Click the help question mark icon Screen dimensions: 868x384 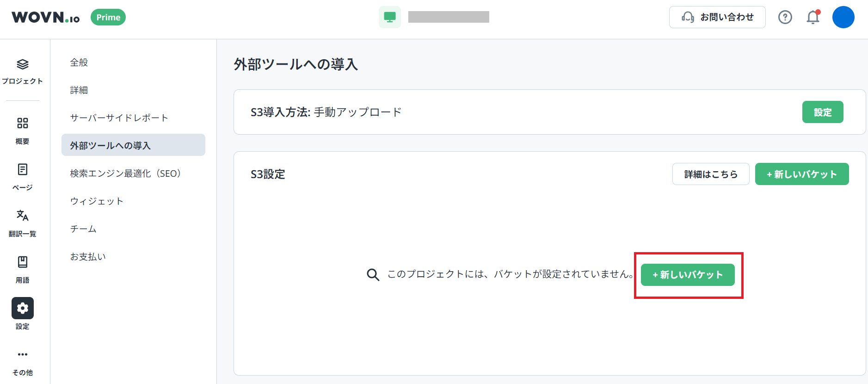[785, 17]
